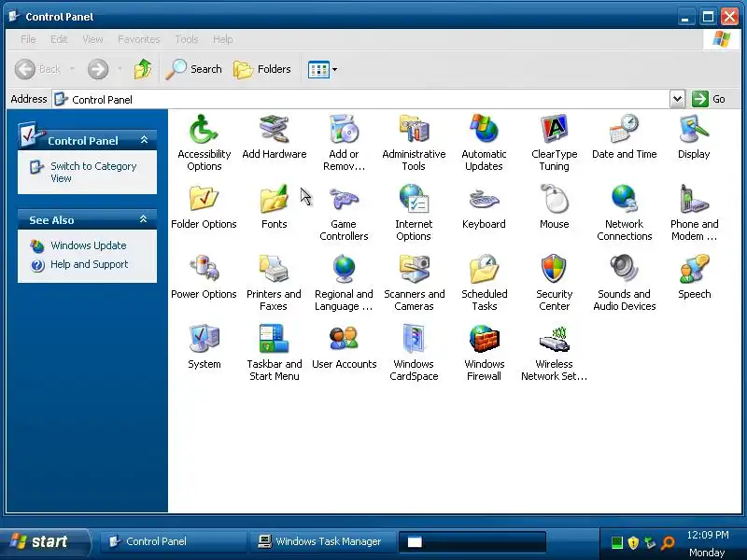Go up one folder level
This screenshot has width=747, height=560.
pyautogui.click(x=143, y=69)
